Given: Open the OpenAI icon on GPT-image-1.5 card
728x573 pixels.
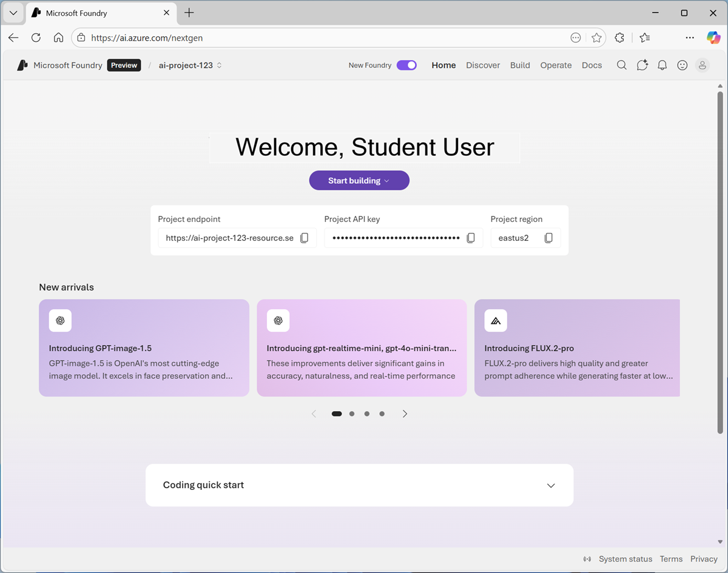Looking at the screenshot, I should pyautogui.click(x=60, y=320).
